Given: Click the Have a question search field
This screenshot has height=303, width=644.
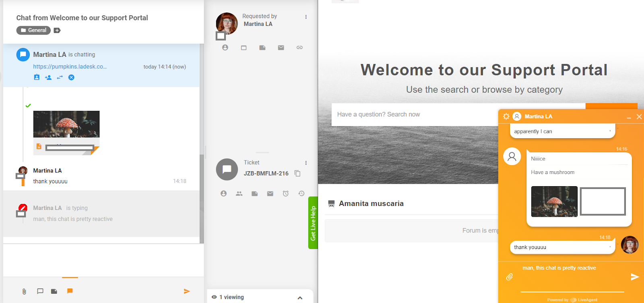Looking at the screenshot, I should coord(415,114).
